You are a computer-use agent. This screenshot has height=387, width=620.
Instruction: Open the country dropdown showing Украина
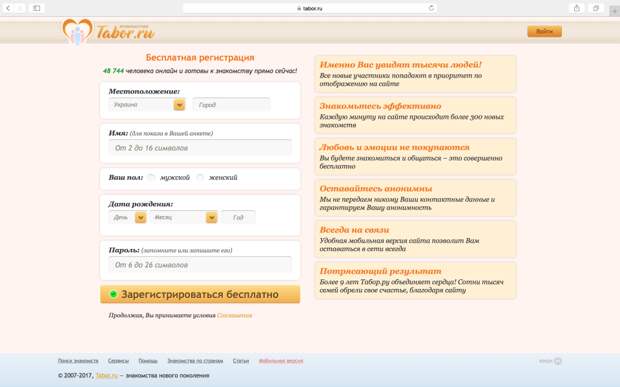tap(147, 105)
